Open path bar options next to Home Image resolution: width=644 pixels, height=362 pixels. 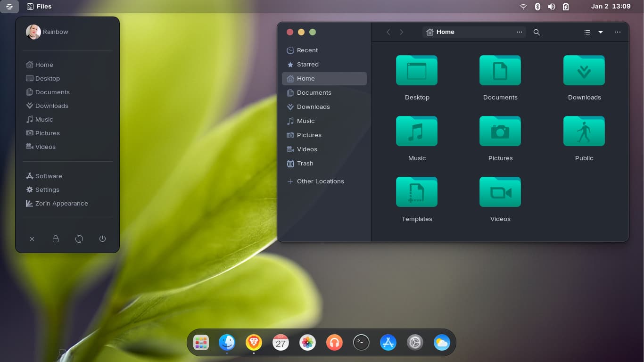(519, 32)
